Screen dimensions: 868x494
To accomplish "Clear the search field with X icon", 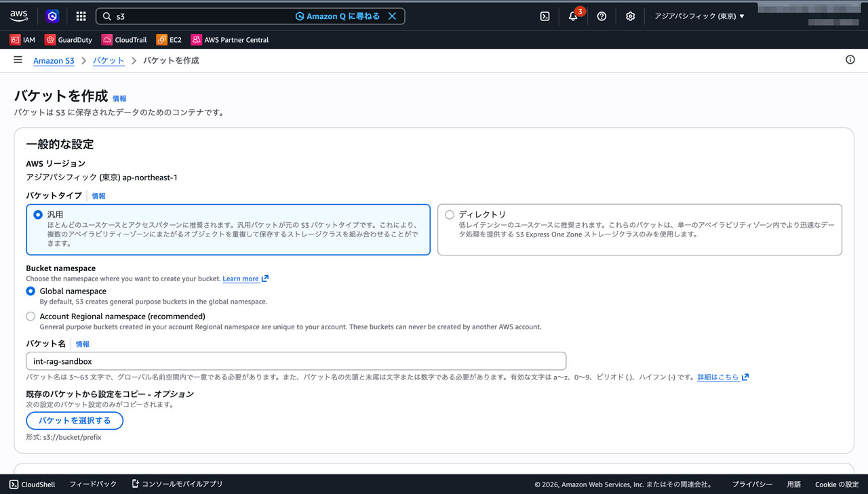I will pyautogui.click(x=392, y=16).
